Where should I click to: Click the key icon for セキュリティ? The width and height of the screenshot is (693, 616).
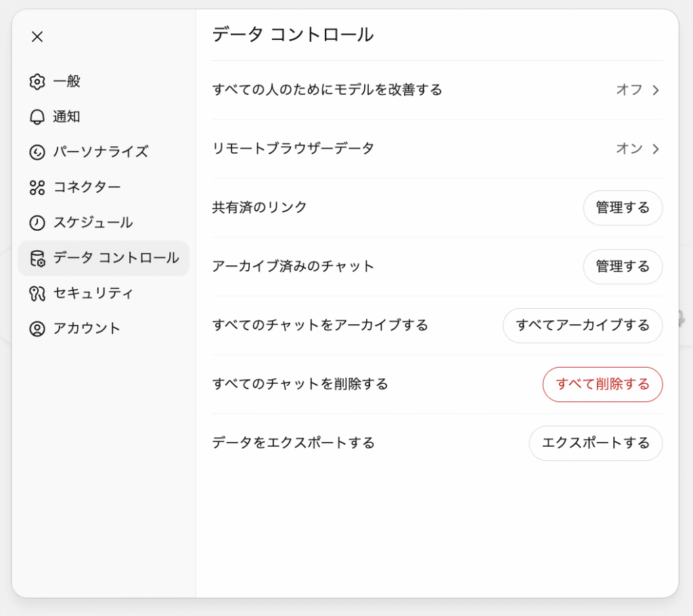coord(37,293)
